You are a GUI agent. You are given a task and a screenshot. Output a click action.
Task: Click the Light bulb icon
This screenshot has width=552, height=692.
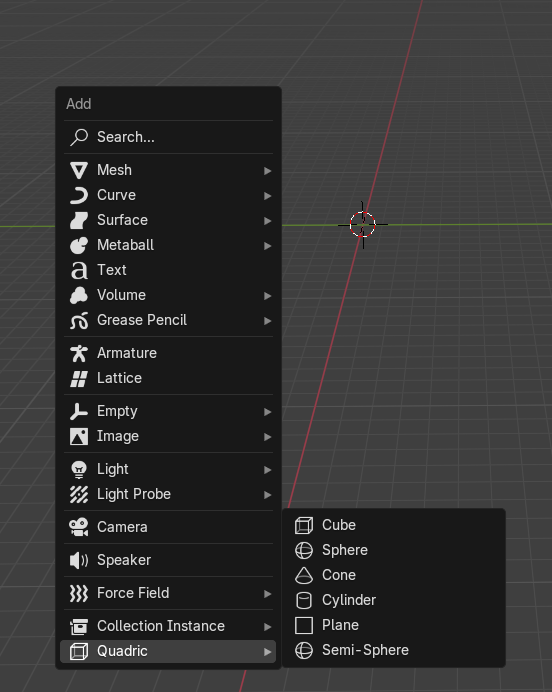pos(79,470)
